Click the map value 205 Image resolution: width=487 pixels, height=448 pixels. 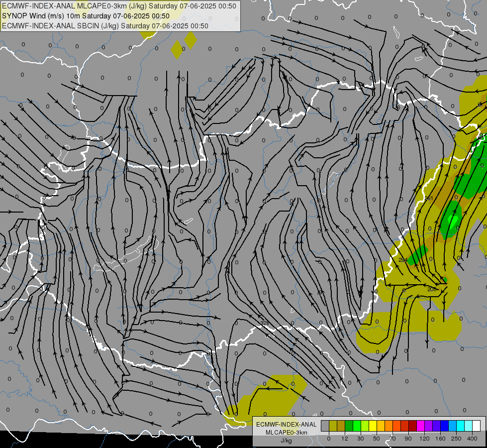tap(432, 289)
